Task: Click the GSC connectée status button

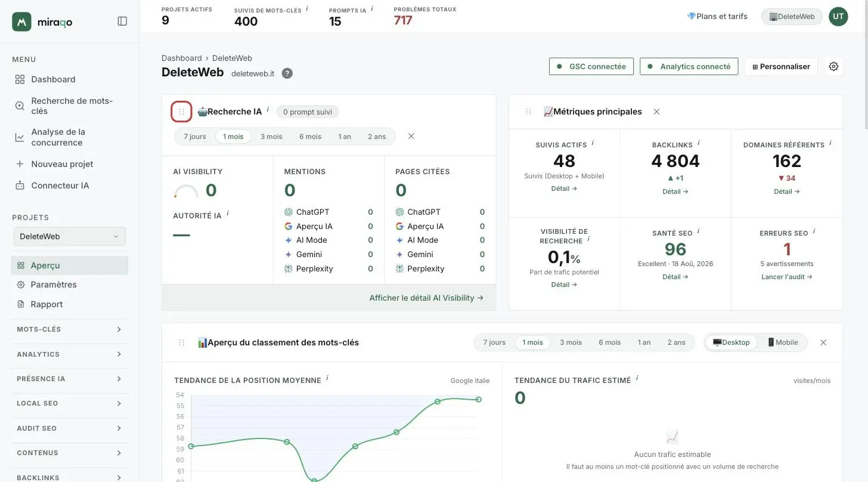Action: [591, 66]
